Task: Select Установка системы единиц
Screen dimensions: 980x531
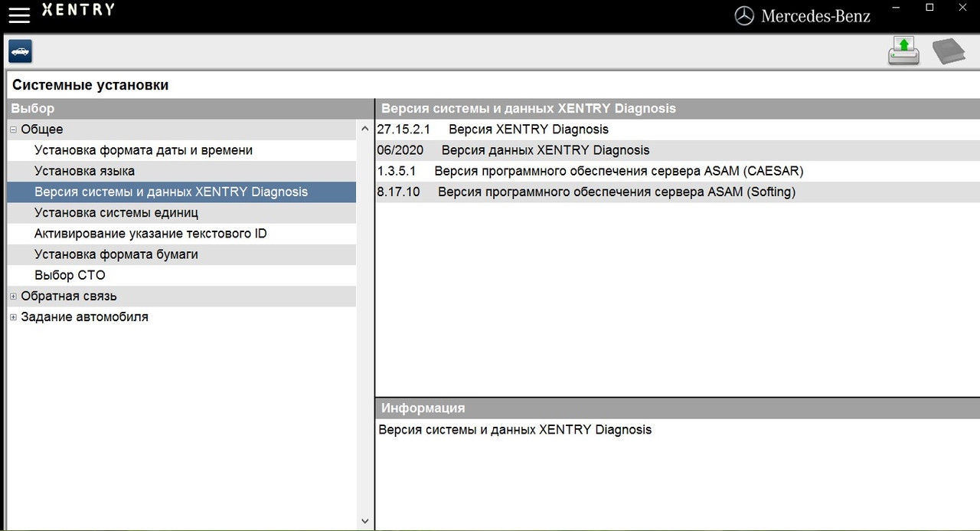Action: coord(181,212)
